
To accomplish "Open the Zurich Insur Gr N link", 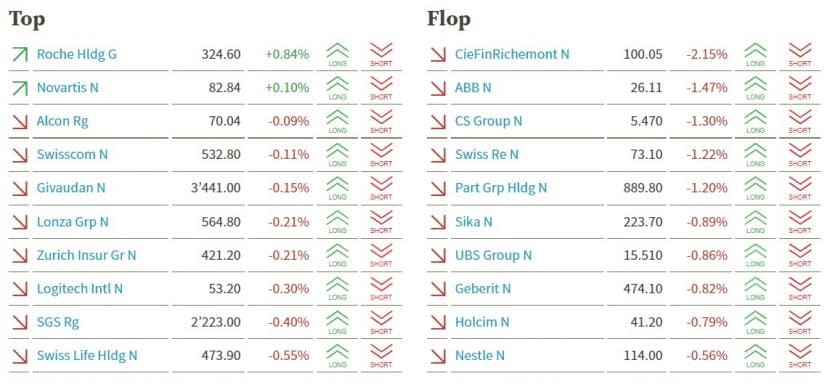I will tap(86, 255).
